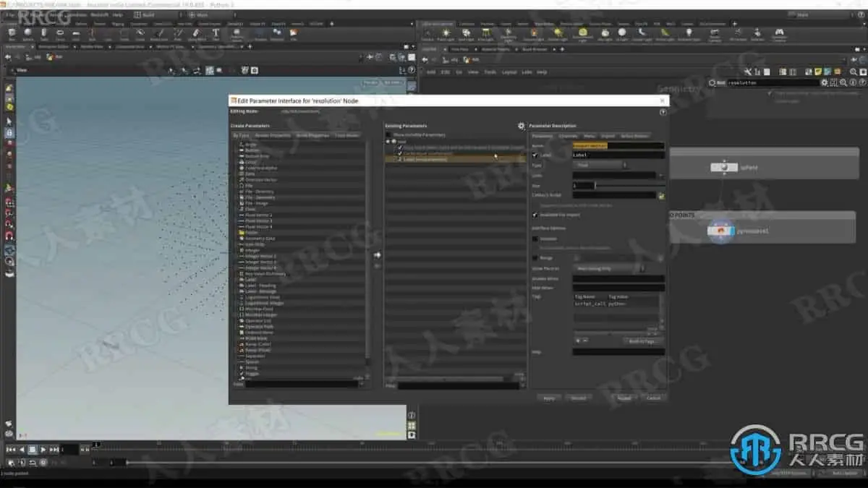The width and height of the screenshot is (868, 488).
Task: Toggle Show Invisible Parameters checkbox
Action: tap(388, 134)
